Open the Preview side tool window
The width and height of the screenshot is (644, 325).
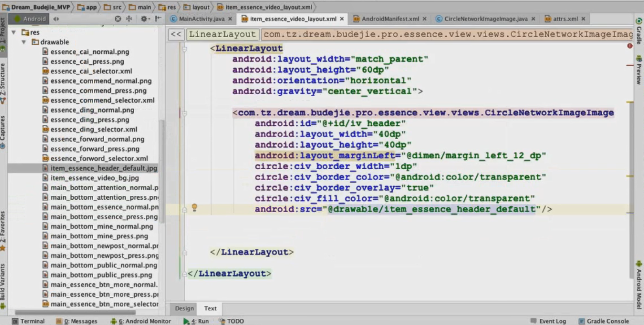639,70
